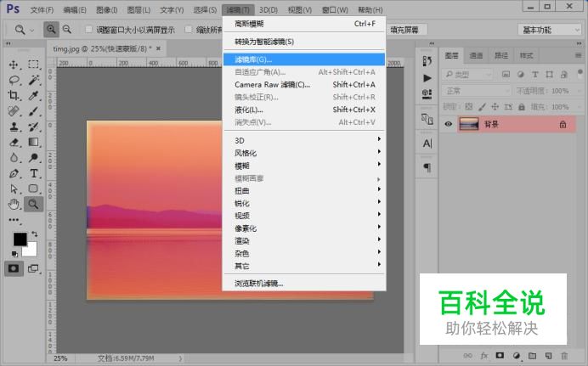
Task: Open the 基本功能 workspace dropdown
Action: tap(550, 30)
